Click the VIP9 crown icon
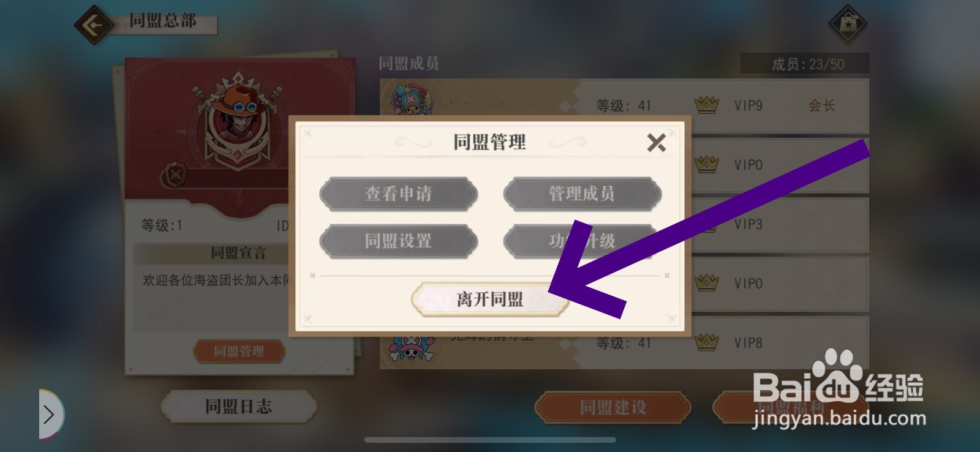 click(x=706, y=105)
